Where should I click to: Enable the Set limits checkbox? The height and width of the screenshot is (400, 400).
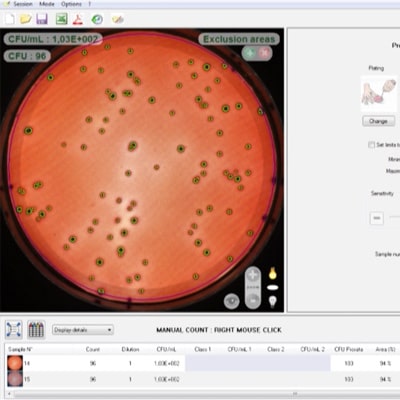point(371,145)
